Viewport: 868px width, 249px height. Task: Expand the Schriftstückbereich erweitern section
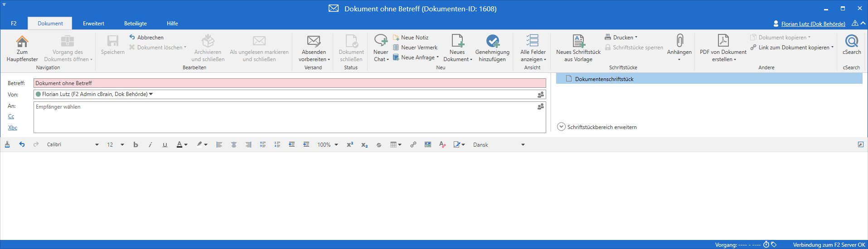561,127
